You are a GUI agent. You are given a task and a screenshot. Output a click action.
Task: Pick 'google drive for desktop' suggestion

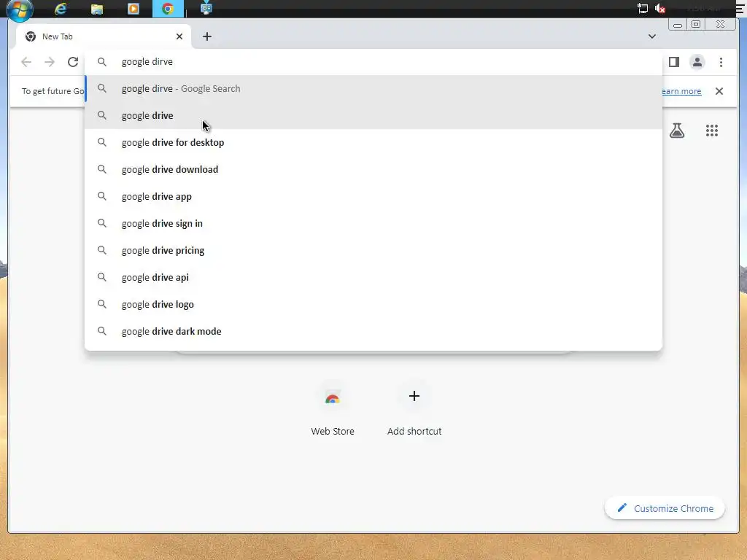(x=373, y=142)
